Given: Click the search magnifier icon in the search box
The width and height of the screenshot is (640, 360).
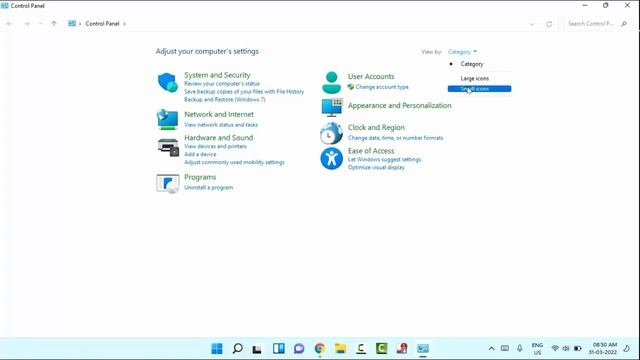Looking at the screenshot, I should 624,24.
